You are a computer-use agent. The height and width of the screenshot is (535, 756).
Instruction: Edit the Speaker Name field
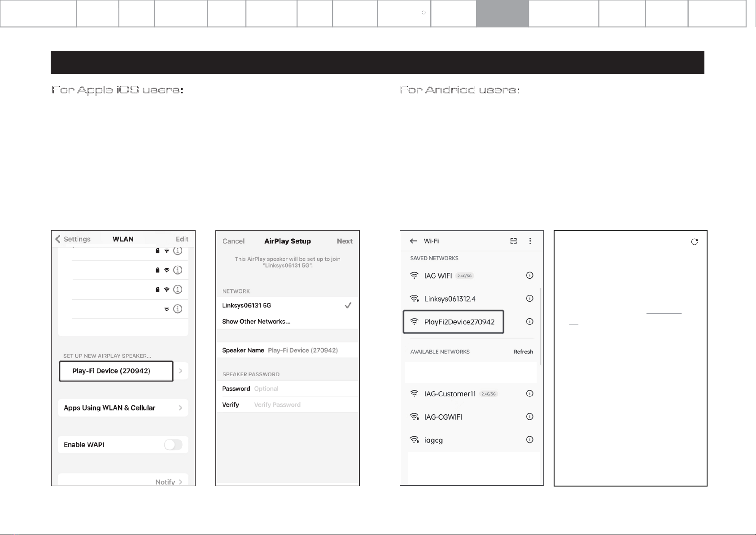pos(288,350)
